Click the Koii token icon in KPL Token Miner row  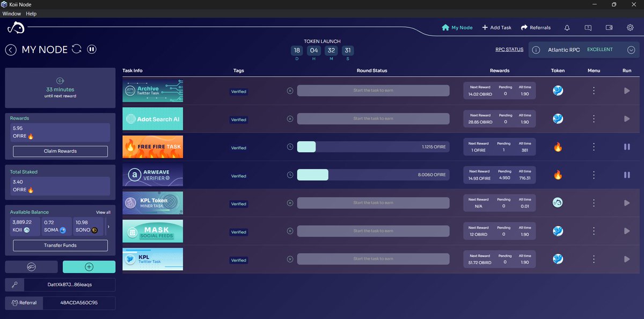pyautogui.click(x=558, y=203)
